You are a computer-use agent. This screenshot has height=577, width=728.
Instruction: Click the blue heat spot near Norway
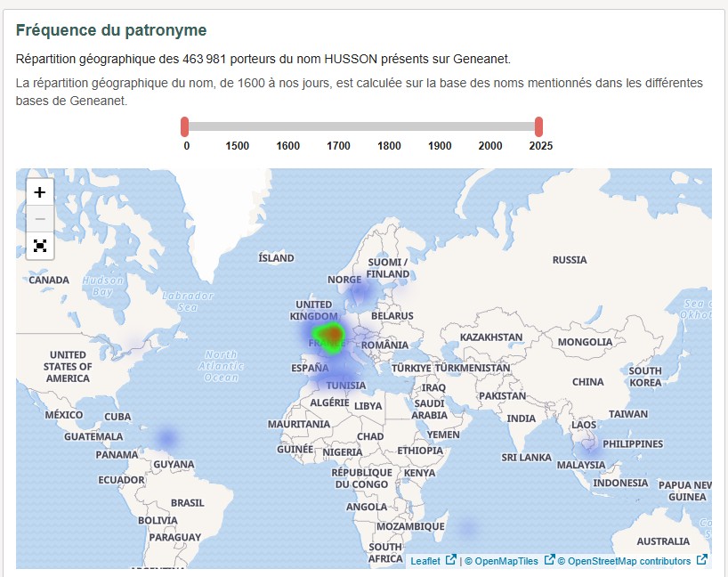(359, 291)
